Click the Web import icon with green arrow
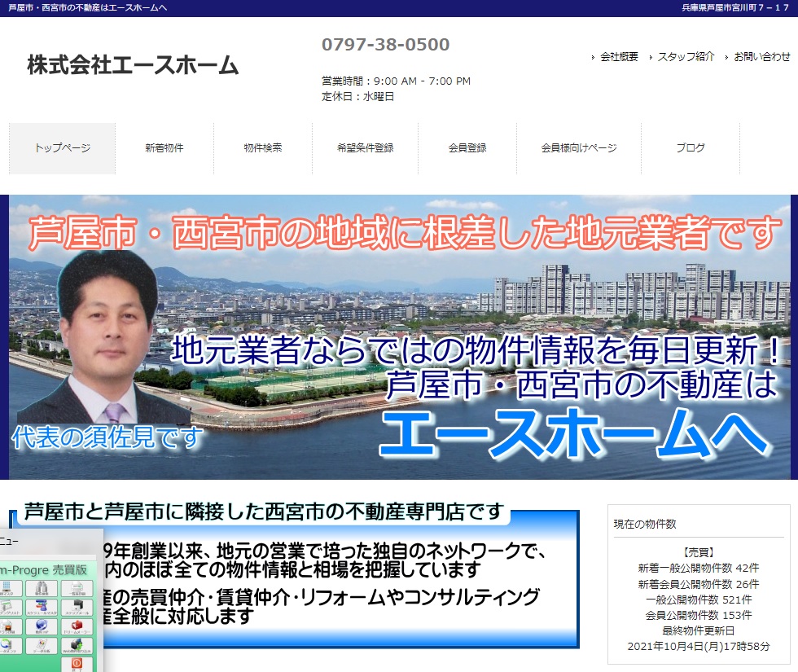 pos(77,645)
